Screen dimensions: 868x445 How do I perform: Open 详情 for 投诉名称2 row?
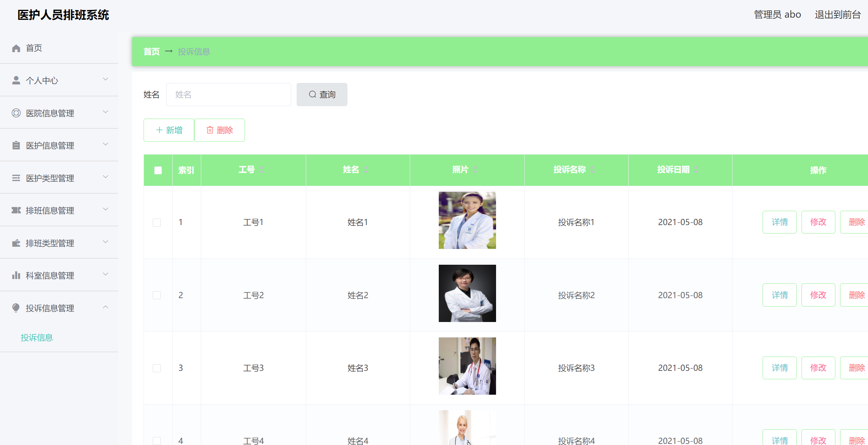point(779,295)
